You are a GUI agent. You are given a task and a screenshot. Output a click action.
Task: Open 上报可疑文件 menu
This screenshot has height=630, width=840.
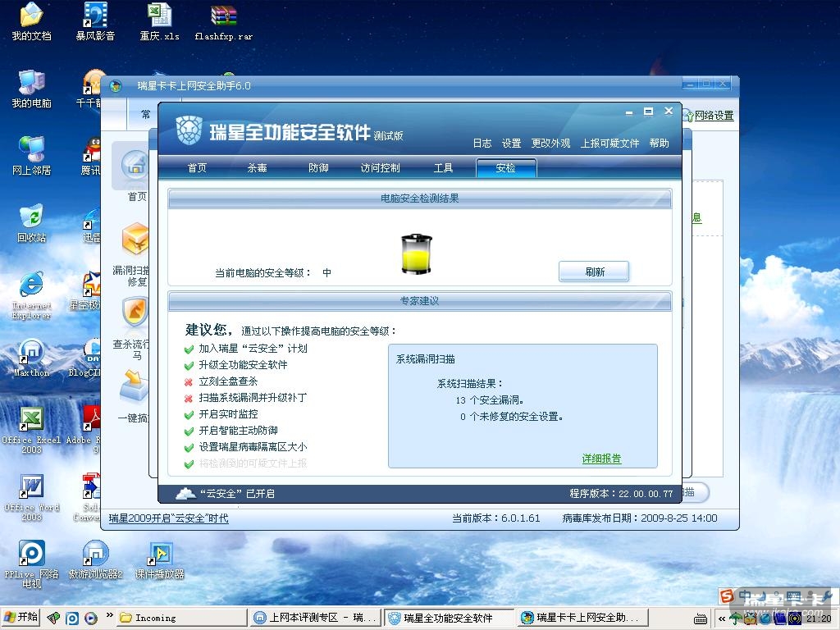609,144
